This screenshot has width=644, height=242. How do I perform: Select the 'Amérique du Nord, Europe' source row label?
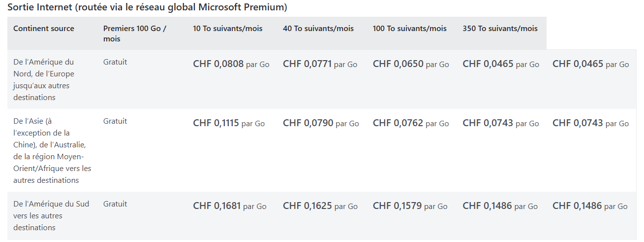tap(44, 80)
